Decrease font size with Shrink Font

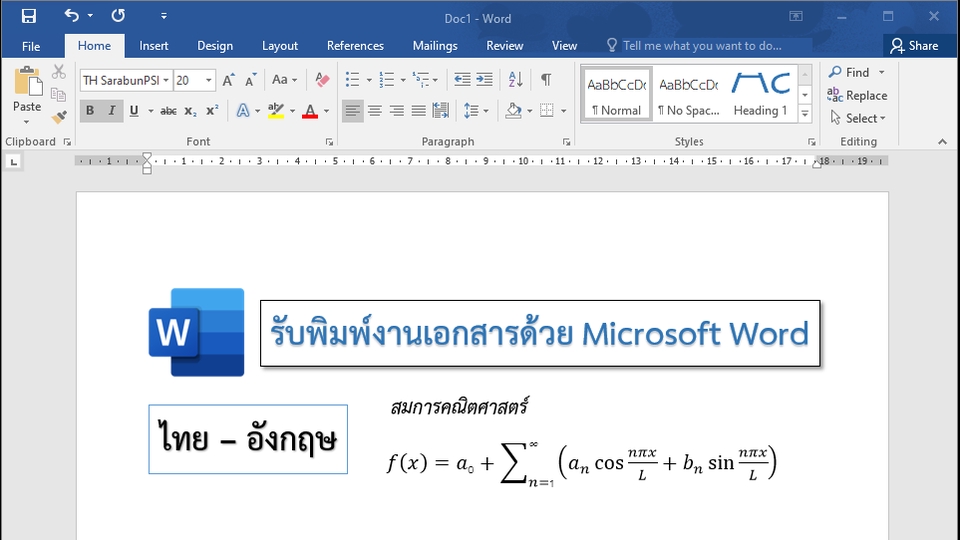pyautogui.click(x=250, y=80)
